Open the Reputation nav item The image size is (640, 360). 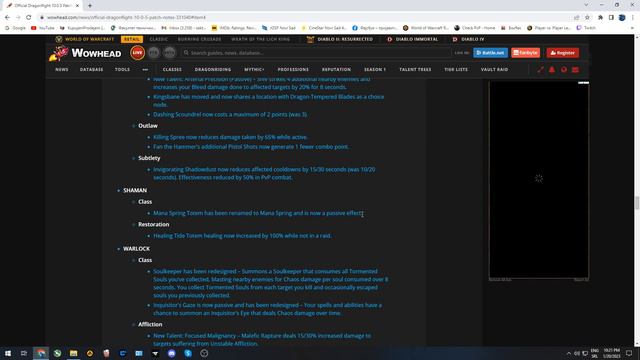336,70
